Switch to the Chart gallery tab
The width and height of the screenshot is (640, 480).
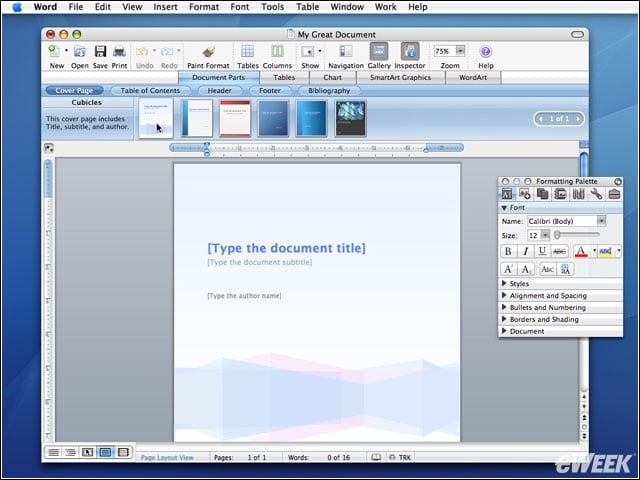(x=332, y=77)
